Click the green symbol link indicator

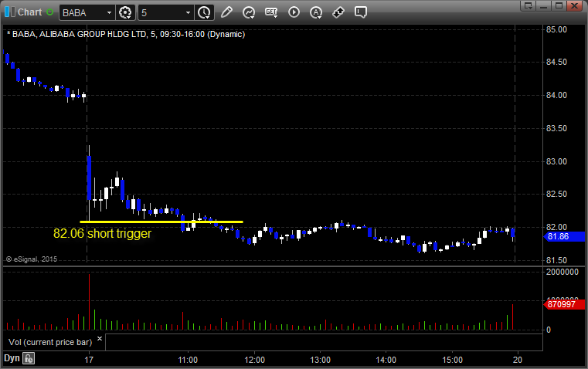click(x=50, y=12)
